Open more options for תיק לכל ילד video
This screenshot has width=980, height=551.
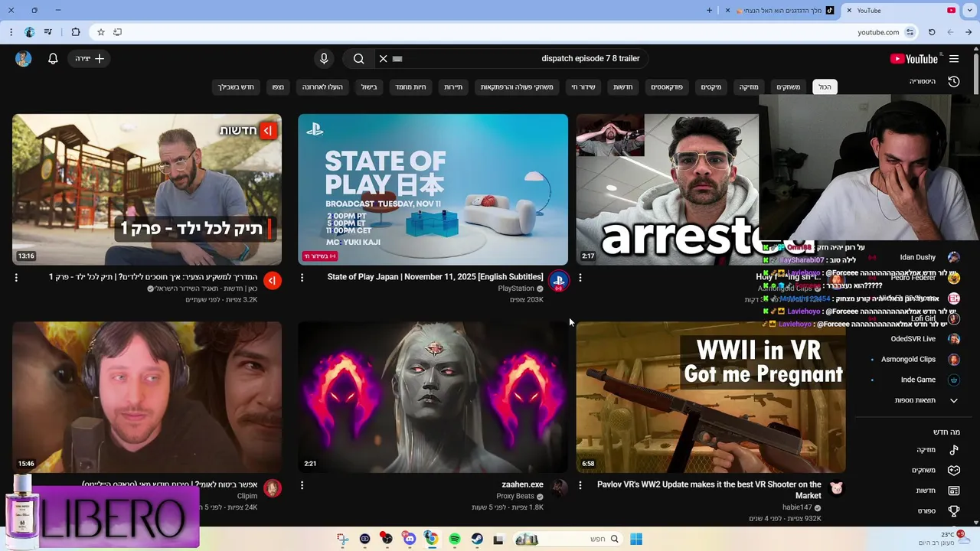tap(16, 278)
